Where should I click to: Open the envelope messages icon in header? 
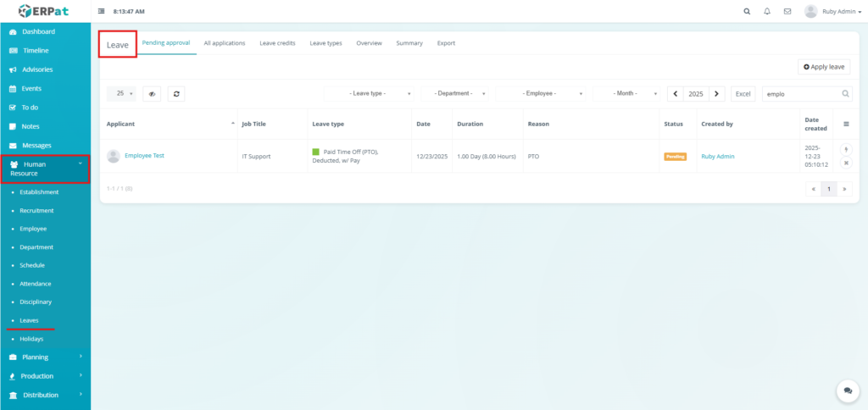pos(787,12)
